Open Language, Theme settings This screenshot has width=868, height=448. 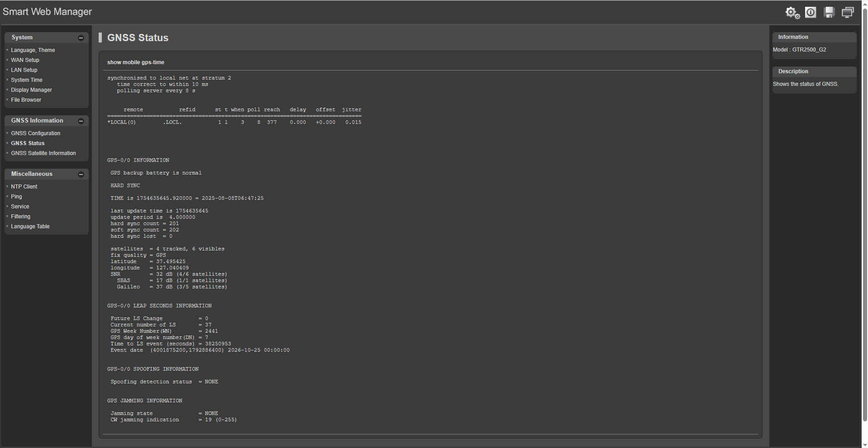tap(33, 50)
